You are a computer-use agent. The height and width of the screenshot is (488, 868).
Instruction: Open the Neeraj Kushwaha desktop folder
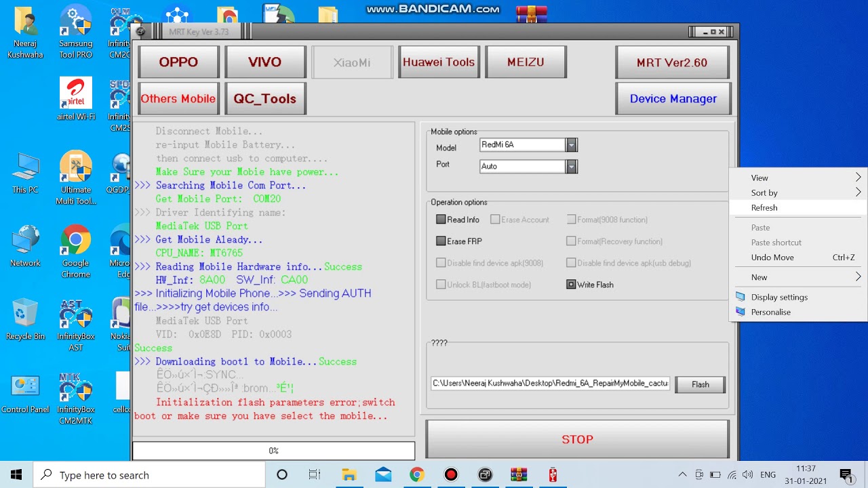(x=25, y=33)
